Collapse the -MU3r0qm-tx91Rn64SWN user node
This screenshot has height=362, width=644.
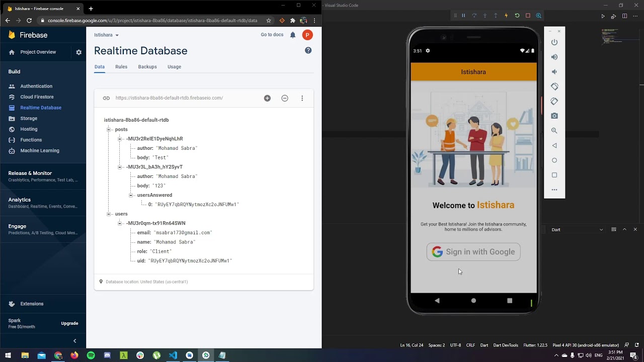[120, 223]
